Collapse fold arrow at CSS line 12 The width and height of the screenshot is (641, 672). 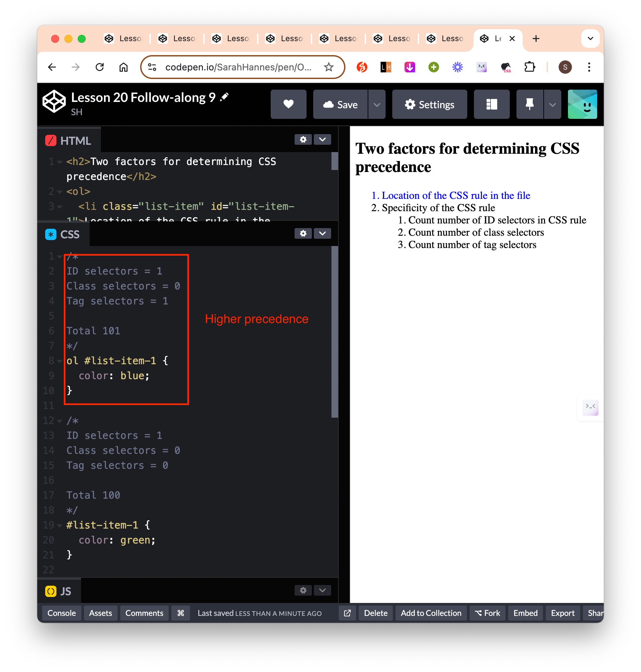(x=60, y=421)
